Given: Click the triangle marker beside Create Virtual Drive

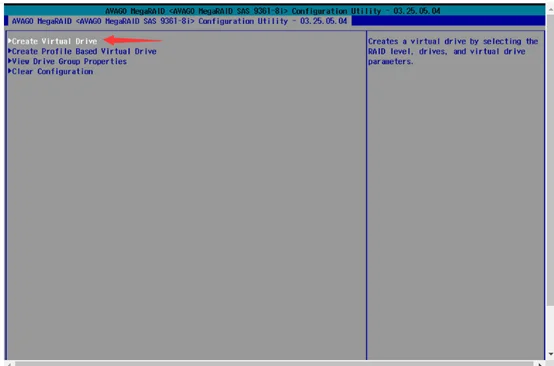Looking at the screenshot, I should coord(10,41).
